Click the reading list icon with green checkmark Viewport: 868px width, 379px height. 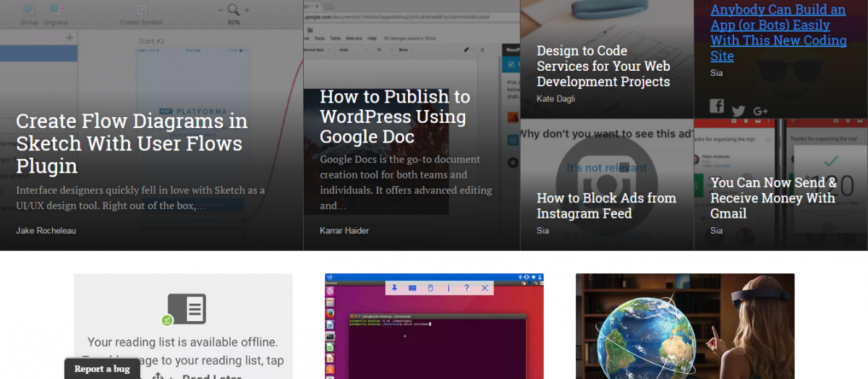tap(184, 309)
